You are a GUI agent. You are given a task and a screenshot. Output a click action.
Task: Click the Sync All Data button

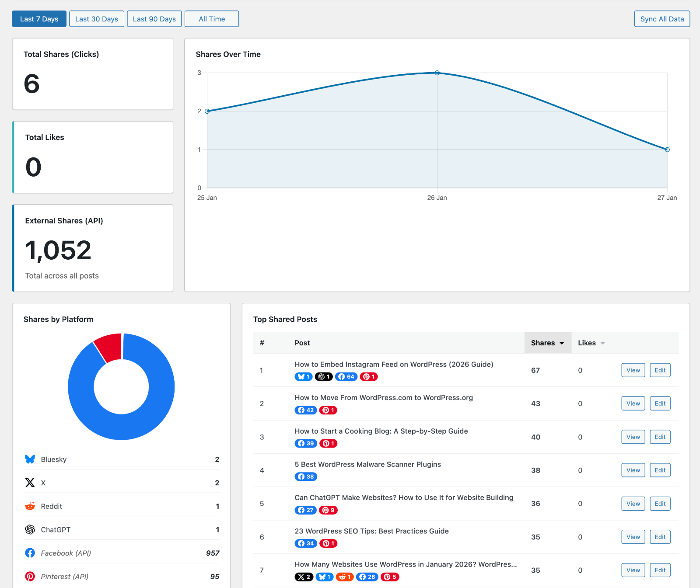pos(661,19)
